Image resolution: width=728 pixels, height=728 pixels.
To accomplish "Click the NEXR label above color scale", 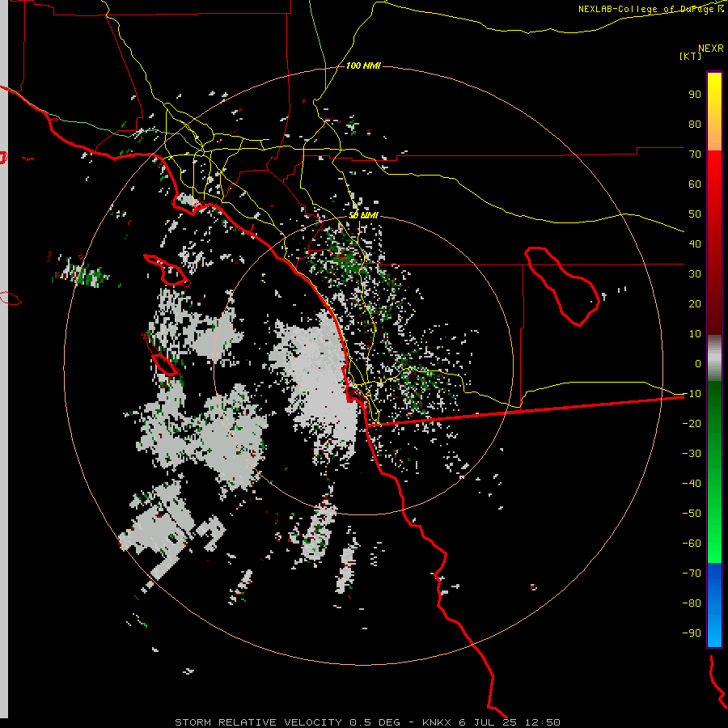I will coord(711,49).
